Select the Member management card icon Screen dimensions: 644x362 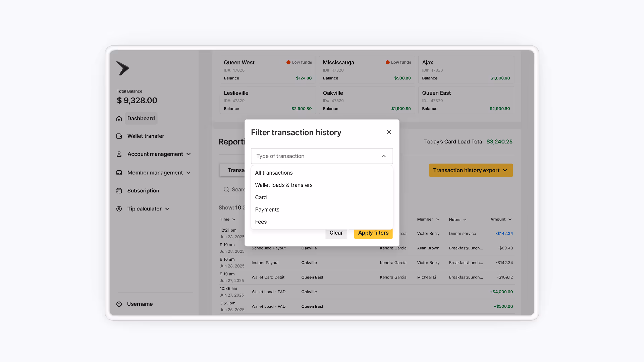tap(119, 172)
